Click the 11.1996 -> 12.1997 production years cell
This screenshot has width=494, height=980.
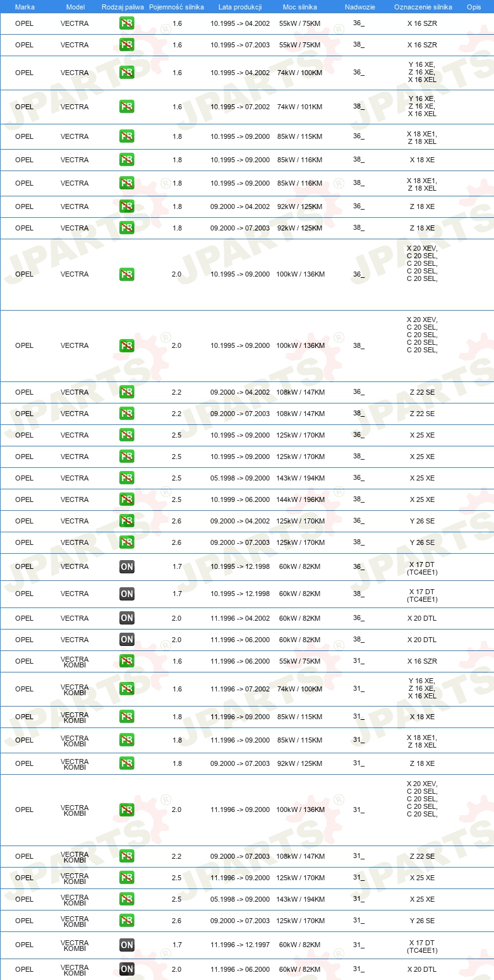pos(240,945)
